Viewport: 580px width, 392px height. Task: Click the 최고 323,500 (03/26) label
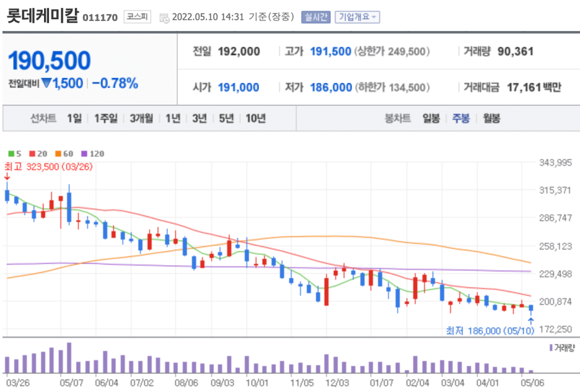point(48,167)
